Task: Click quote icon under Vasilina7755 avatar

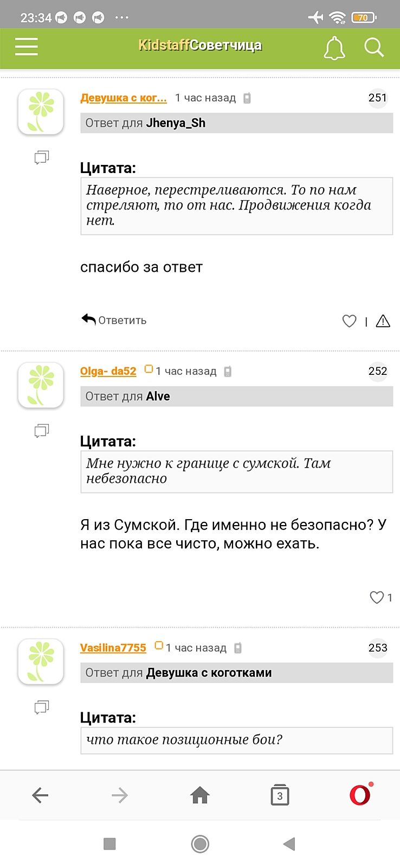Action: click(x=41, y=707)
